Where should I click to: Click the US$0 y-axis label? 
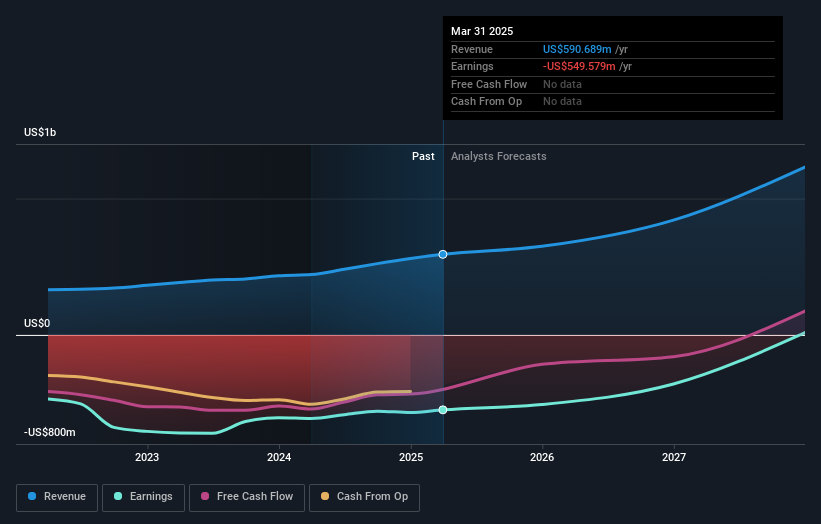[x=37, y=324]
